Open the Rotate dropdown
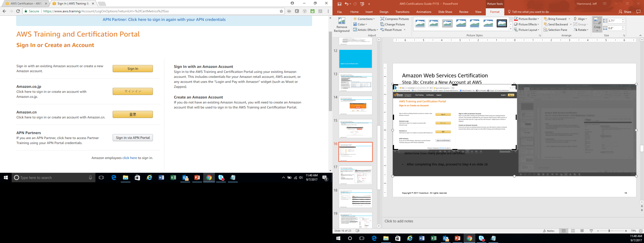Image resolution: width=644 pixels, height=243 pixels. 581,30
